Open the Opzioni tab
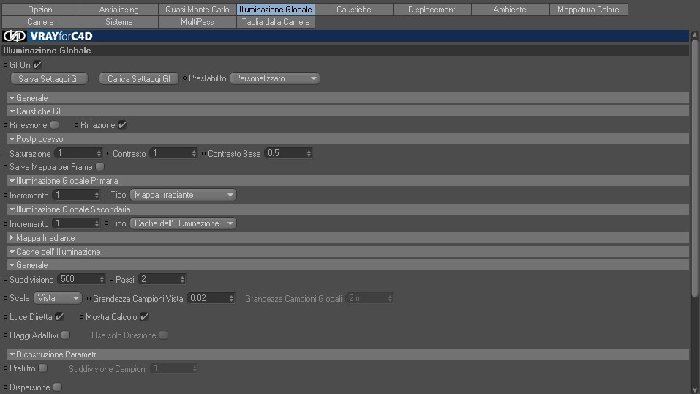The height and width of the screenshot is (394, 700). (41, 9)
